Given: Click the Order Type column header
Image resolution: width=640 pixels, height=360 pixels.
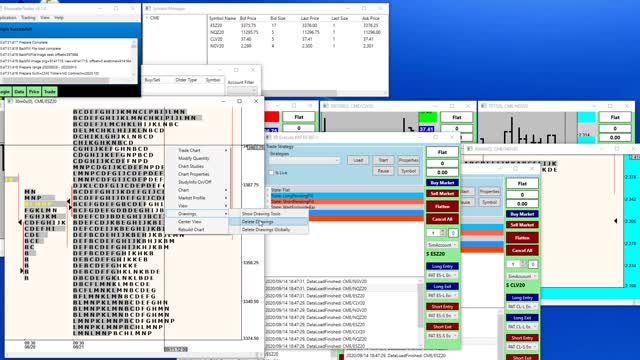Looking at the screenshot, I should (x=186, y=80).
